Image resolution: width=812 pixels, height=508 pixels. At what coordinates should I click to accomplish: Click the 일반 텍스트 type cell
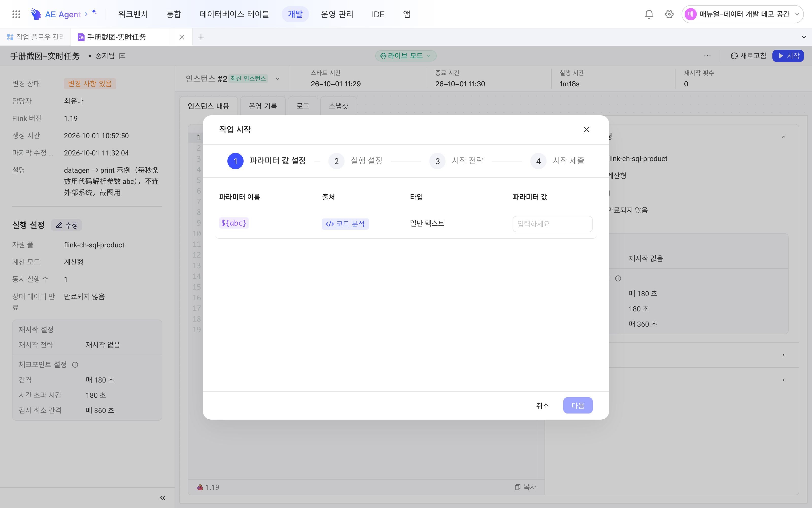coord(427,224)
